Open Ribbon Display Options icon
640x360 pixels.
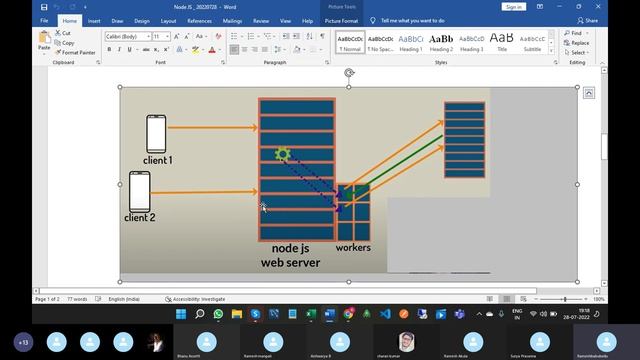(540, 7)
